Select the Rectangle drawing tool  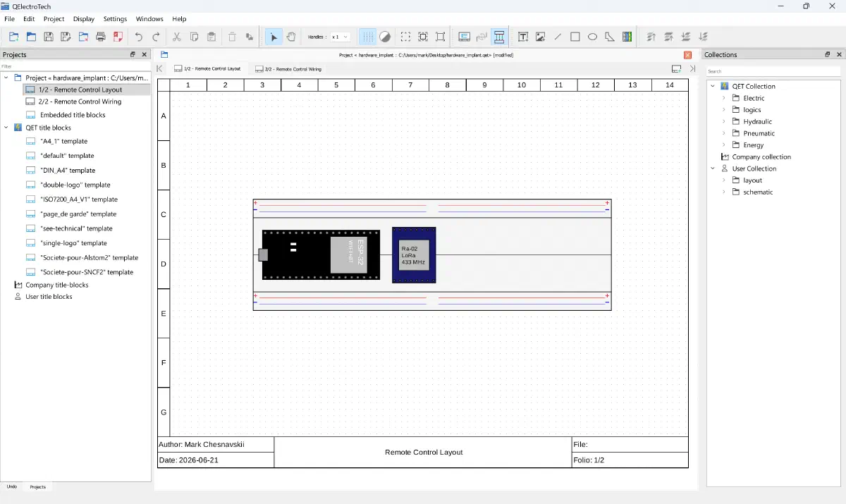click(575, 37)
